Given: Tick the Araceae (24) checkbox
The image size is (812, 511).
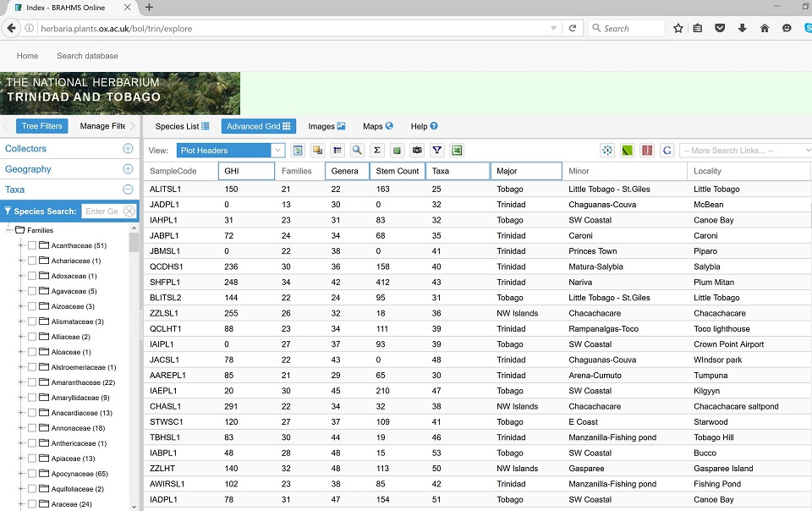Looking at the screenshot, I should [x=32, y=503].
